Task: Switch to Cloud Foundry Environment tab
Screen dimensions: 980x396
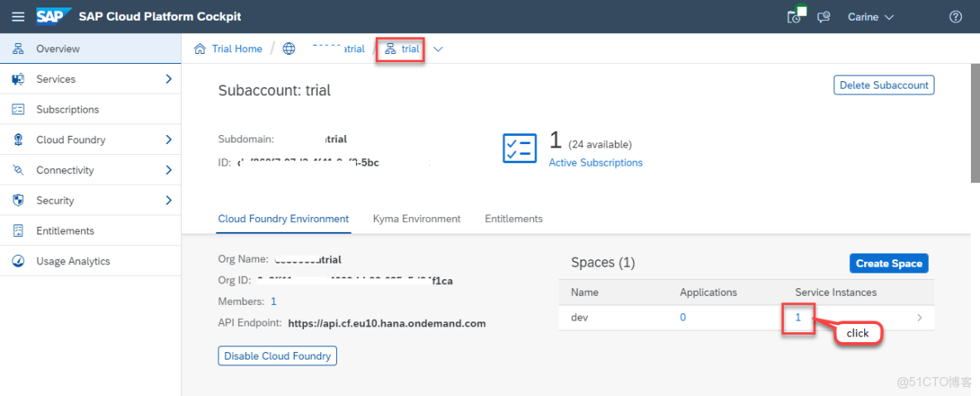Action: coord(283,219)
